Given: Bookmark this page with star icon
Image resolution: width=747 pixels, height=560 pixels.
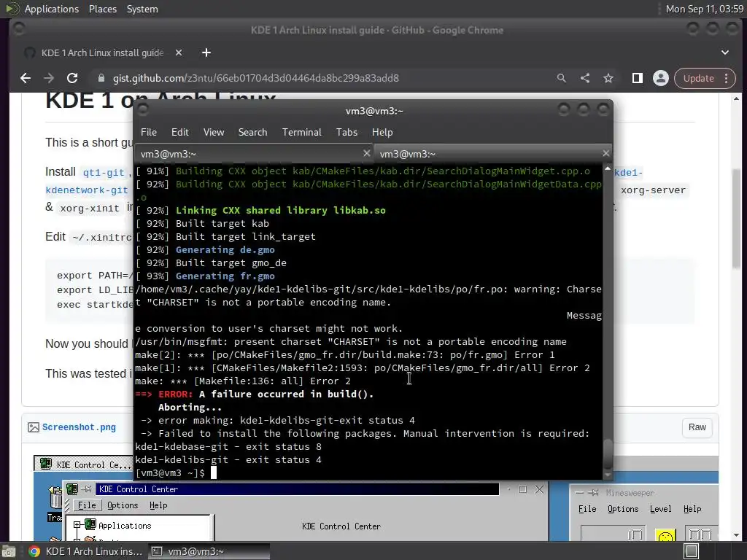Looking at the screenshot, I should pos(608,78).
